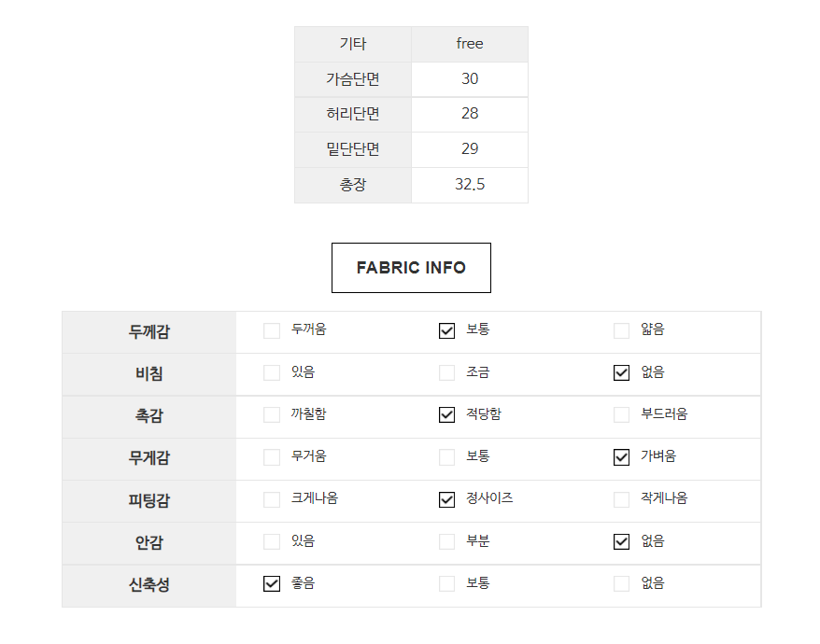Check the 무거움 checkbox for 무게감
Screen dimensions: 820x644
pyautogui.click(x=272, y=457)
